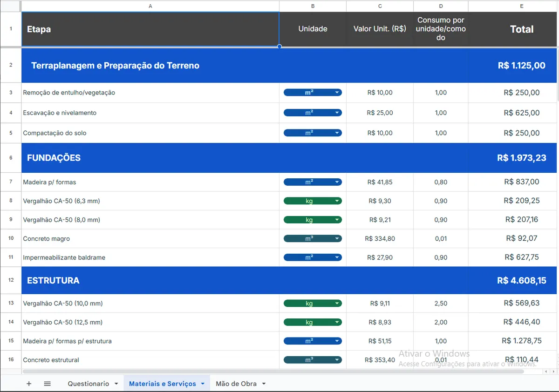Open kg dropdown for Vergalhão CA-50 (6,3 mm)
Screen dimensions: 559x392
pyautogui.click(x=313, y=201)
